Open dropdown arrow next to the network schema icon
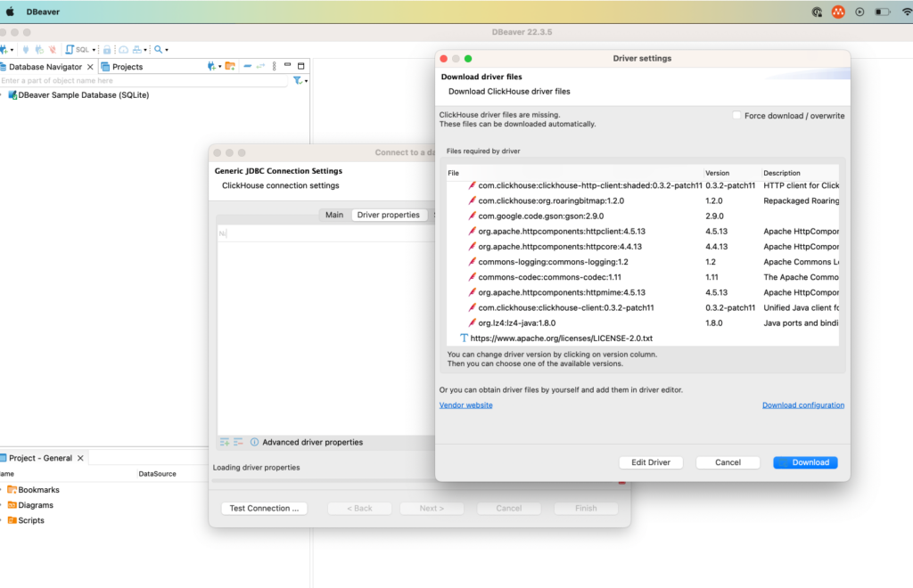The image size is (913, 588). tap(145, 50)
